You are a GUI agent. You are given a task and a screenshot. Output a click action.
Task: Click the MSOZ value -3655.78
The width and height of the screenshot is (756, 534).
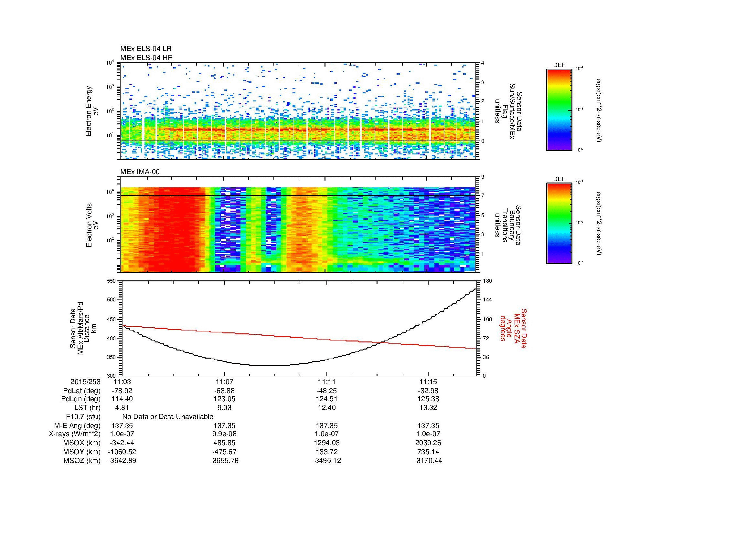[225, 461]
